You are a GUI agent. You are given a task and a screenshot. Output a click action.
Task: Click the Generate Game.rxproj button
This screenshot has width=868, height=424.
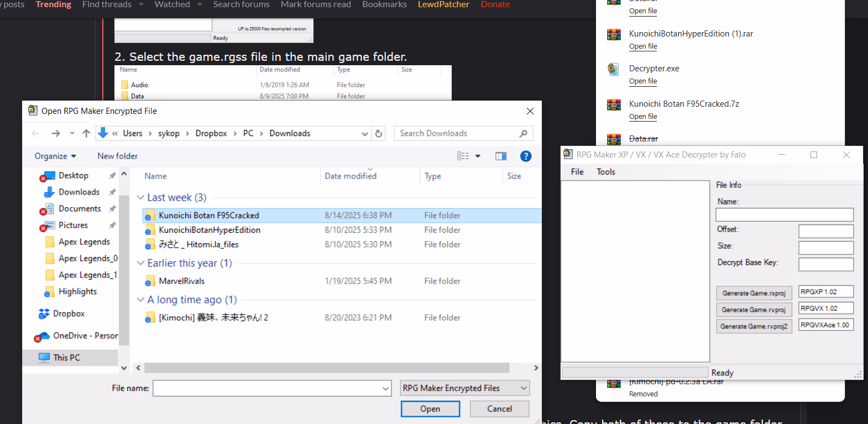pos(754,293)
